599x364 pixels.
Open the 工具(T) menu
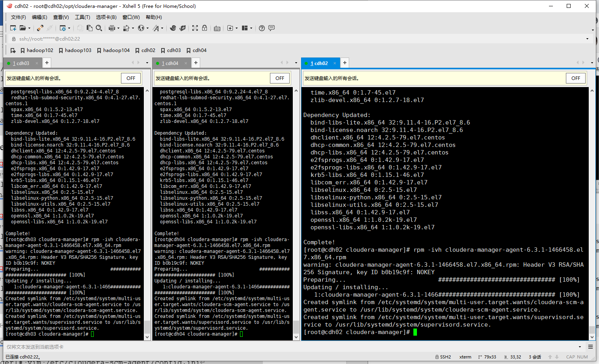[82, 17]
